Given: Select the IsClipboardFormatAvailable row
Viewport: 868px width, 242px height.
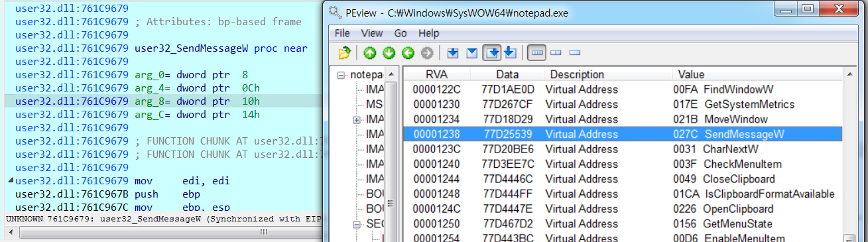Looking at the screenshot, I should (623, 194).
